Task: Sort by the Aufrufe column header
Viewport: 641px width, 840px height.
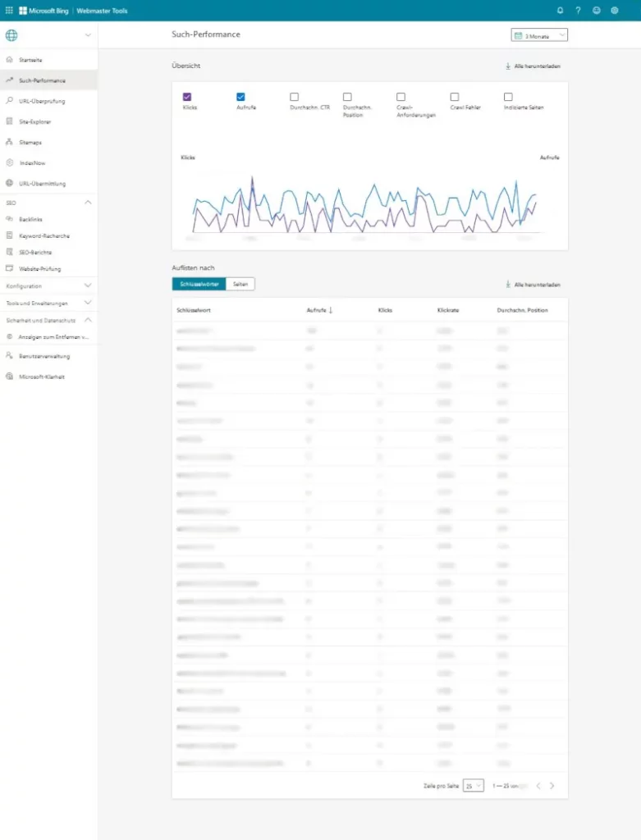Action: point(318,310)
